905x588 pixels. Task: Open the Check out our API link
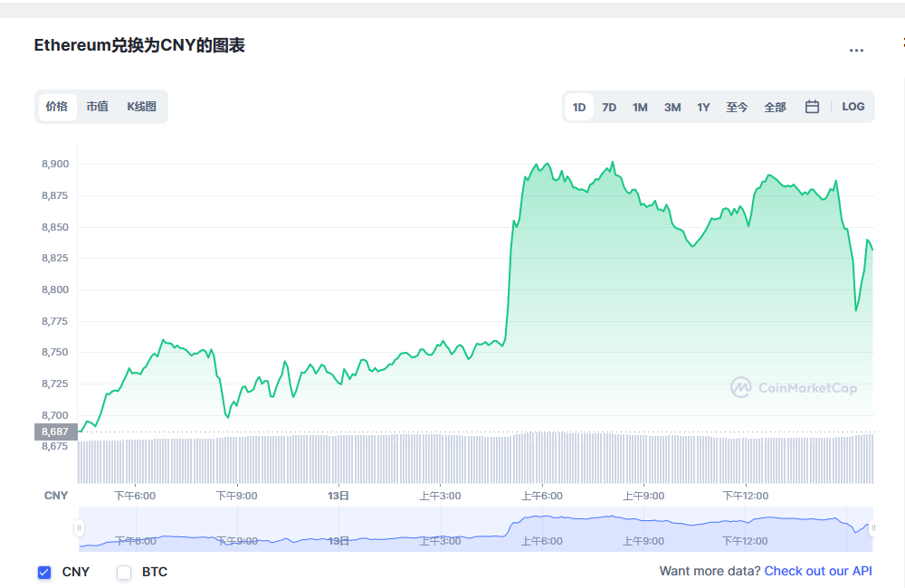click(x=818, y=571)
